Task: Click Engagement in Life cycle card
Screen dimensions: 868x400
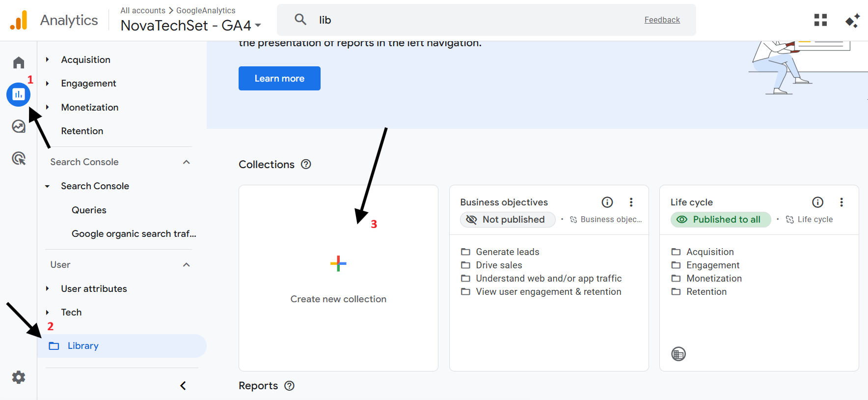Action: click(x=713, y=265)
